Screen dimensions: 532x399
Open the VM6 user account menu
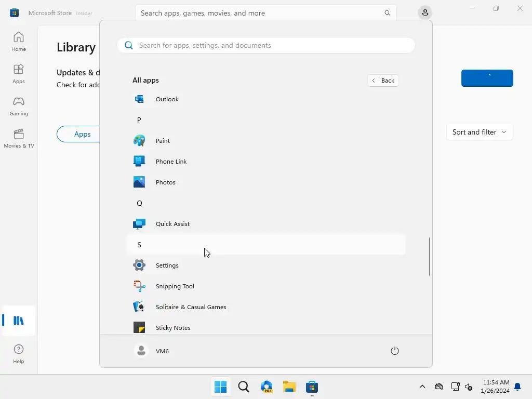151,351
